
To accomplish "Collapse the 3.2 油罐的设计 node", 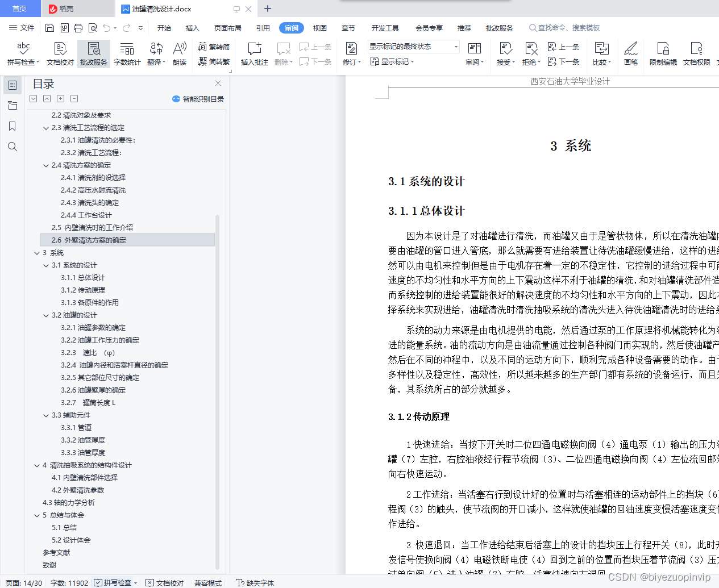I will (46, 315).
